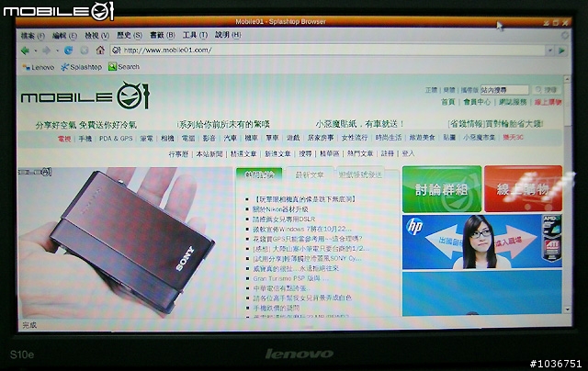The height and width of the screenshot is (371, 588).
Task: Open the 線上購物 red tile
Action: coord(523,189)
